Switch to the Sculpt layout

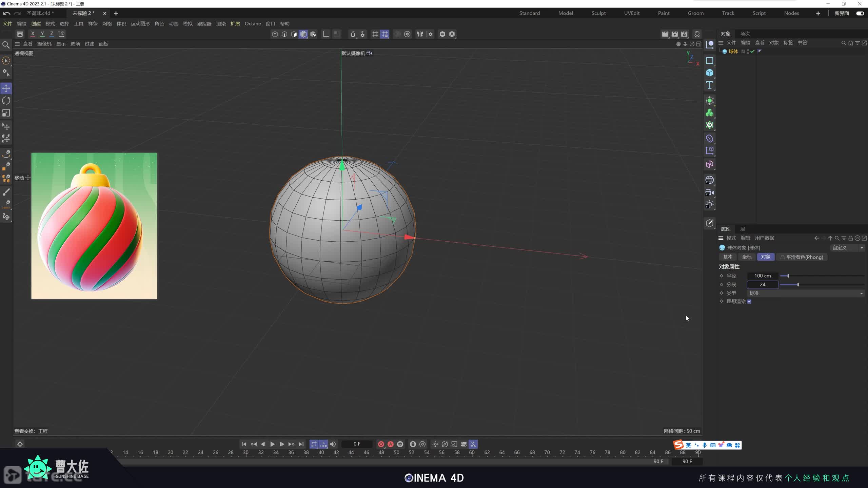click(598, 13)
